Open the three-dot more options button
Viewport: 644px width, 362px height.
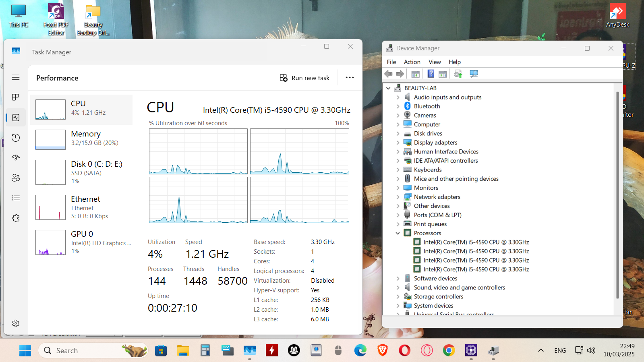tap(350, 78)
